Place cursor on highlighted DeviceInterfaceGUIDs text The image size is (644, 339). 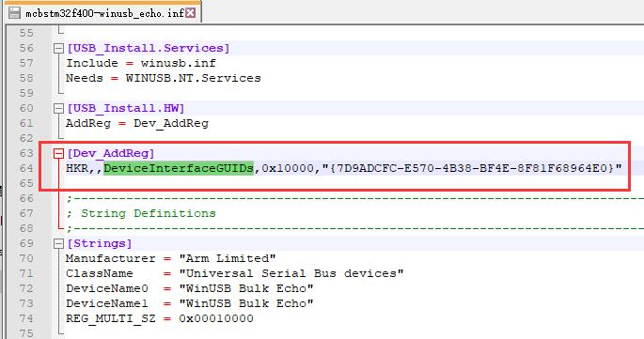pyautogui.click(x=179, y=168)
